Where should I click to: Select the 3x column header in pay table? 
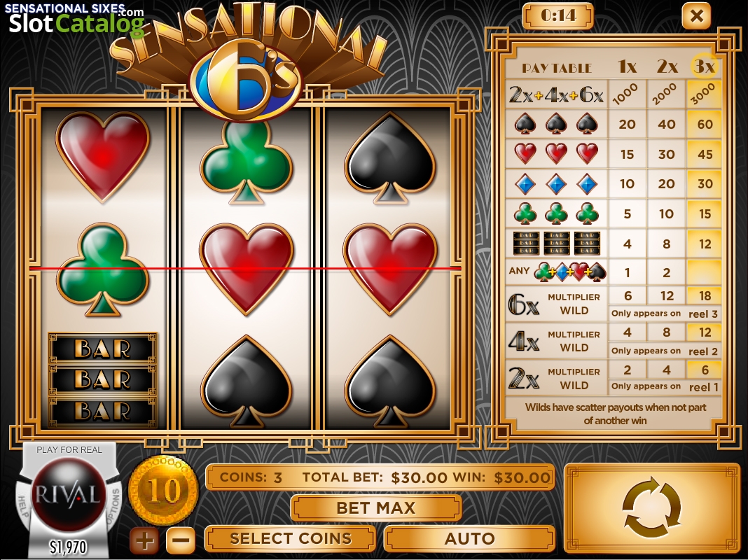(x=704, y=66)
